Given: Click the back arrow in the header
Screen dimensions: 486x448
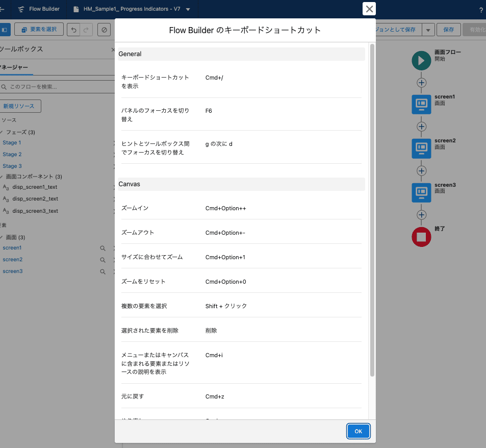Looking at the screenshot, I should coord(2,9).
